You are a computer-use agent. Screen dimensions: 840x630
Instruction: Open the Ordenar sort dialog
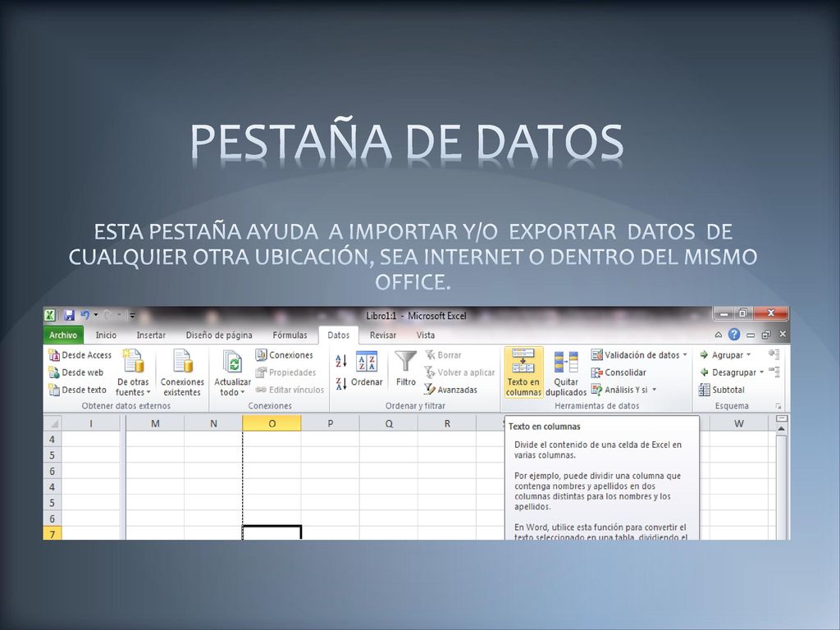367,370
